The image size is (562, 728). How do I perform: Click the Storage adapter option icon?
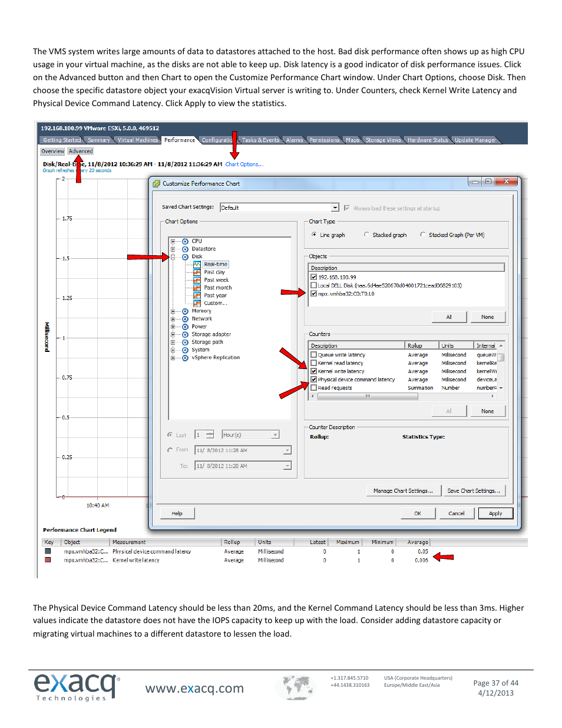coord(186,334)
